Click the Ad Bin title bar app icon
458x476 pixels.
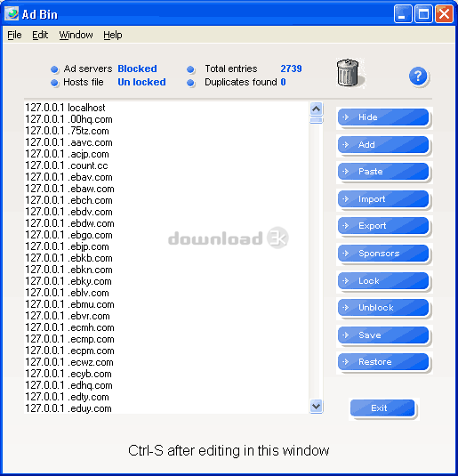(12, 14)
